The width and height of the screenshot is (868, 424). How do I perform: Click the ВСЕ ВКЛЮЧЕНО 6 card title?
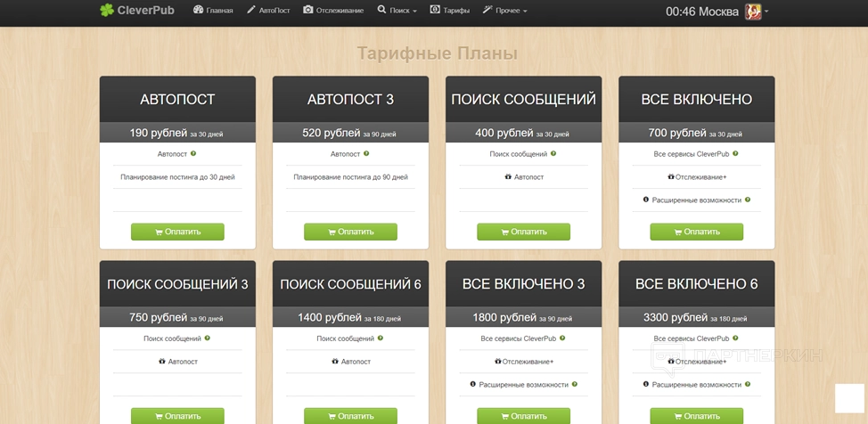696,284
